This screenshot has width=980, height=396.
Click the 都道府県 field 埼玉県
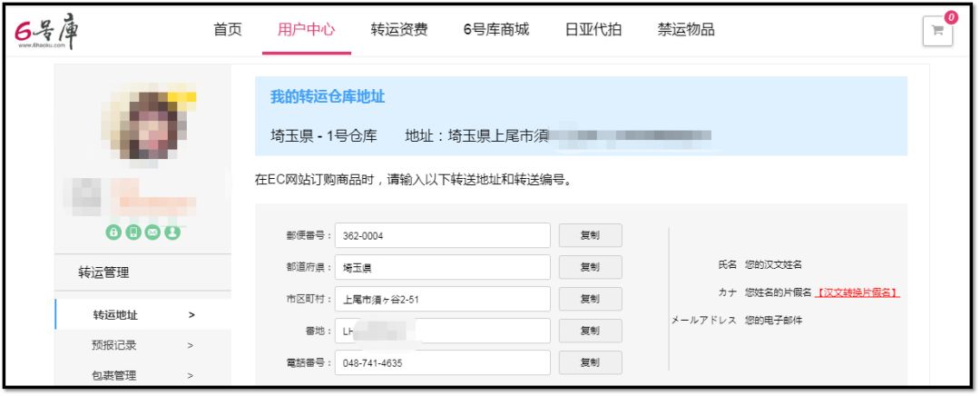[x=443, y=267]
